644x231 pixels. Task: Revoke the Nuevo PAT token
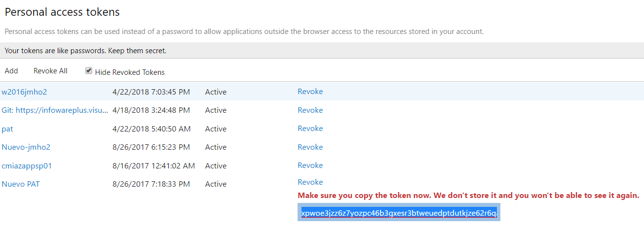(x=310, y=182)
